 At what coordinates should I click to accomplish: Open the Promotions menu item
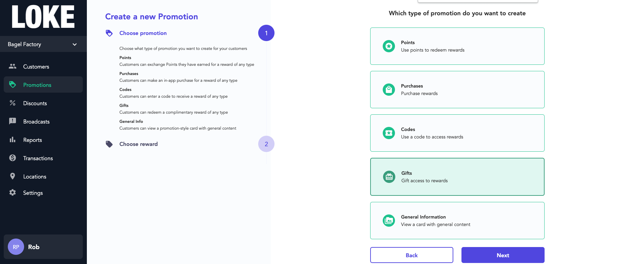[43, 84]
